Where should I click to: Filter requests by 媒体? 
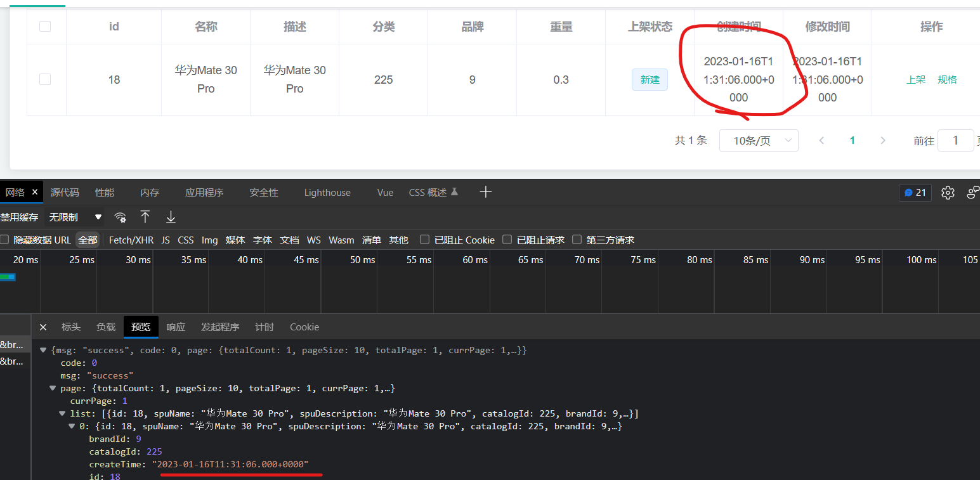235,240
